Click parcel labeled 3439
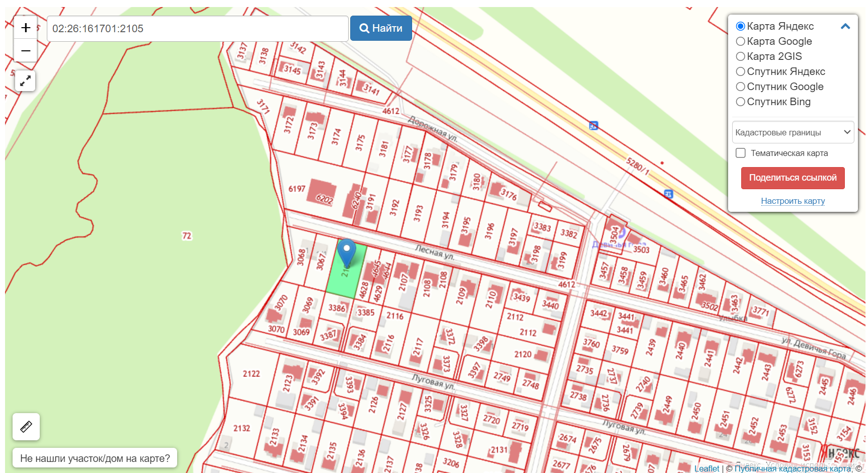868x473 pixels. tap(521, 297)
